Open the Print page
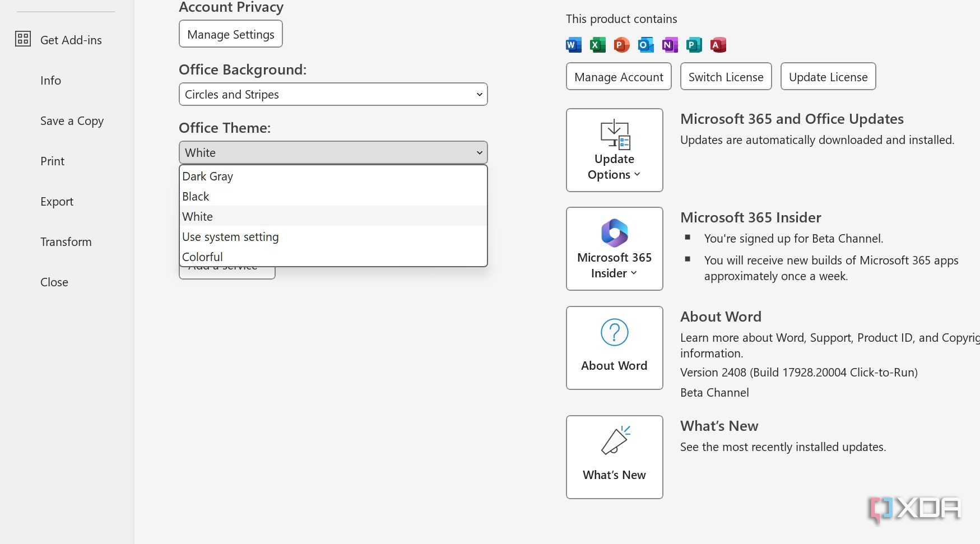 coord(52,161)
